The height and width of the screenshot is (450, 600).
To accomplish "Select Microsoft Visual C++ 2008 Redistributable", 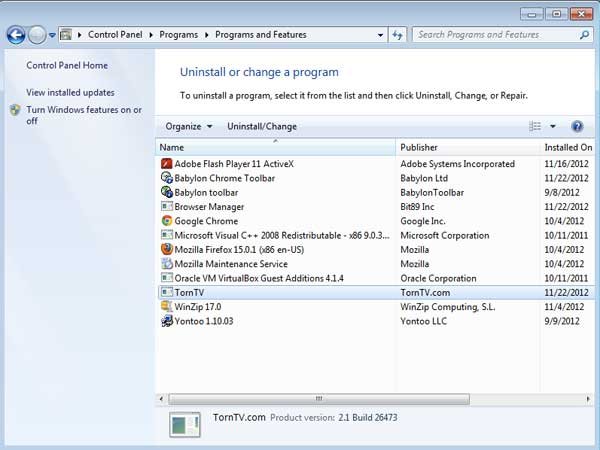I will pos(282,235).
